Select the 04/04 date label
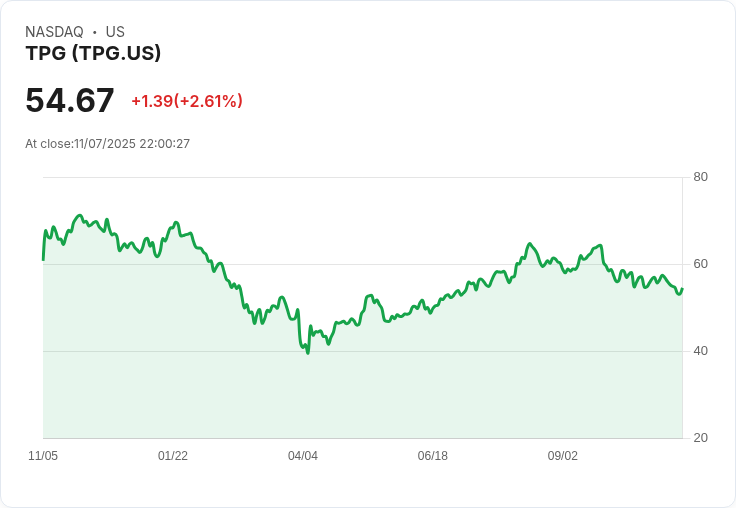736x508 pixels. coord(303,456)
